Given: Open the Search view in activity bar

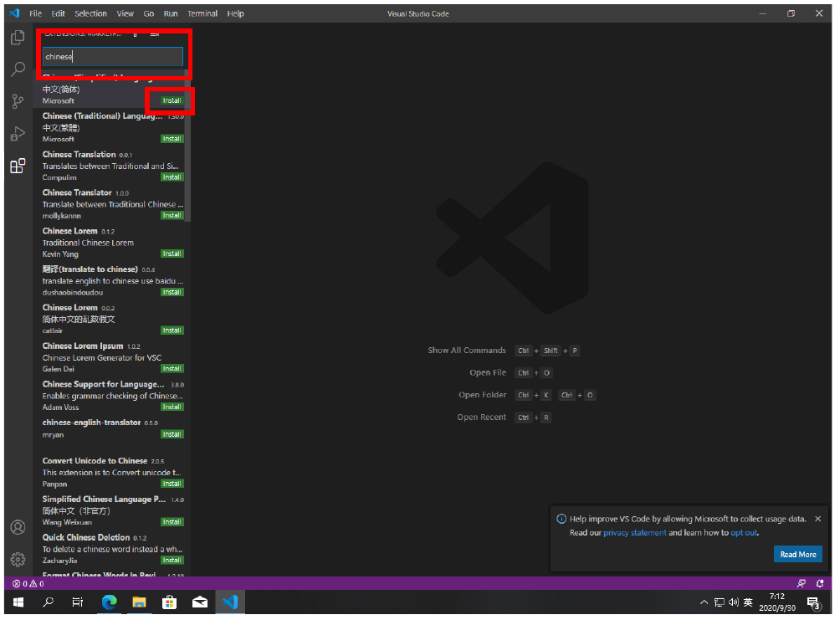Looking at the screenshot, I should coord(18,69).
